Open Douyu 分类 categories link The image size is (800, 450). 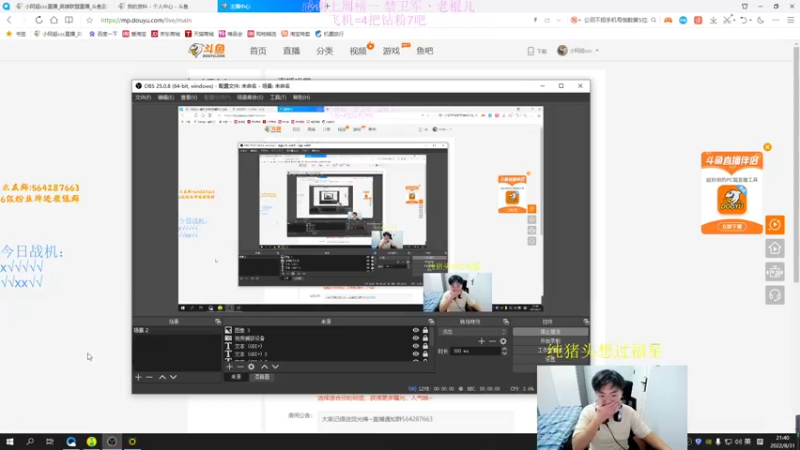click(x=324, y=51)
